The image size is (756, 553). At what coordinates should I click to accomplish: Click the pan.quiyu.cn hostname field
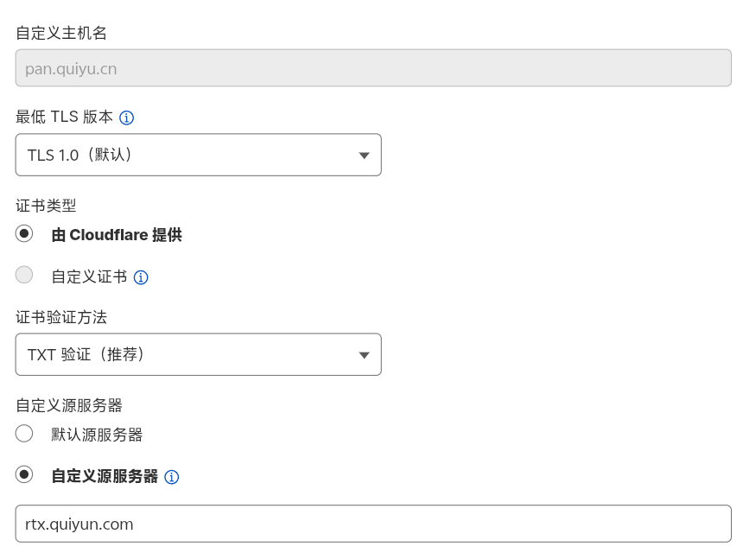[x=372, y=67]
